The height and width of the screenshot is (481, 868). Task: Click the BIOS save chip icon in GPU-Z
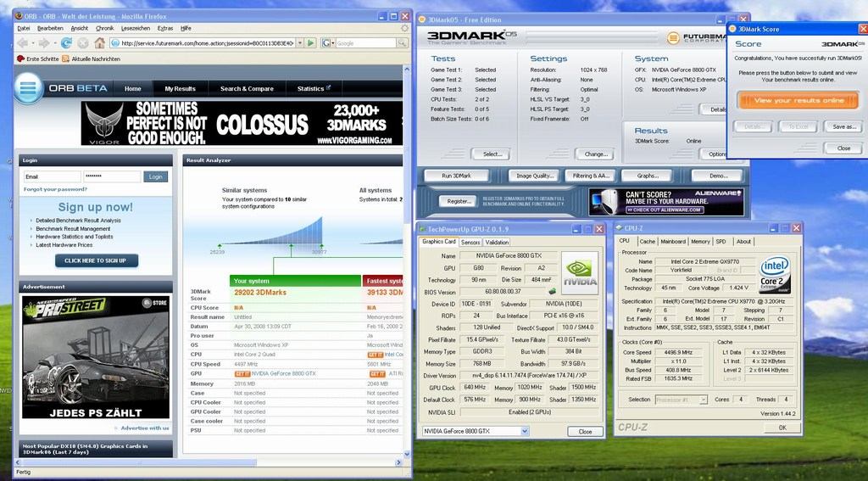(x=553, y=291)
